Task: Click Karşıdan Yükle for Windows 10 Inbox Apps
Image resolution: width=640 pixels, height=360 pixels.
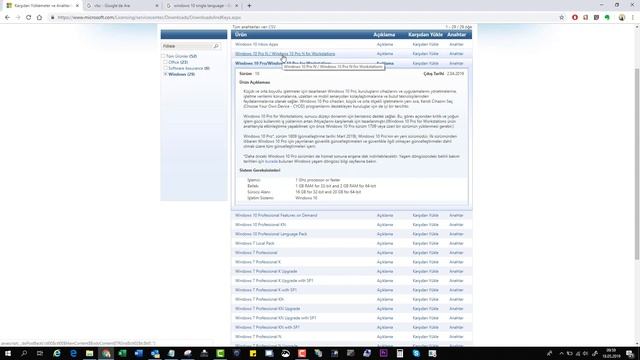Action: coord(425,44)
